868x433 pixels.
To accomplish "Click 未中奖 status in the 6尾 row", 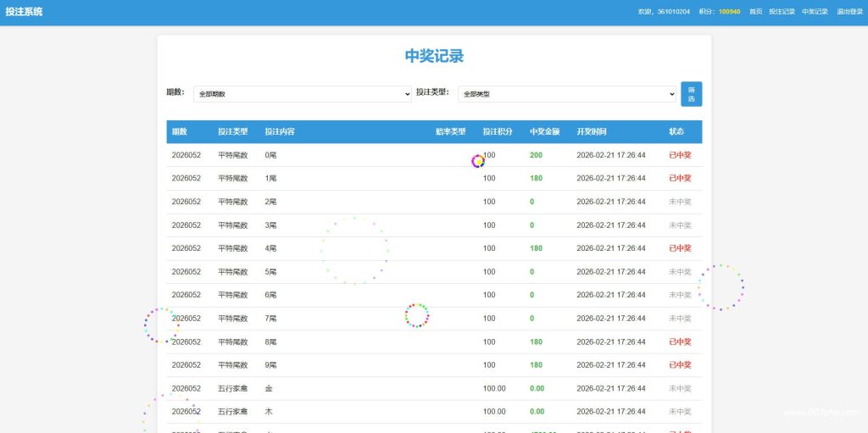I will [x=680, y=295].
